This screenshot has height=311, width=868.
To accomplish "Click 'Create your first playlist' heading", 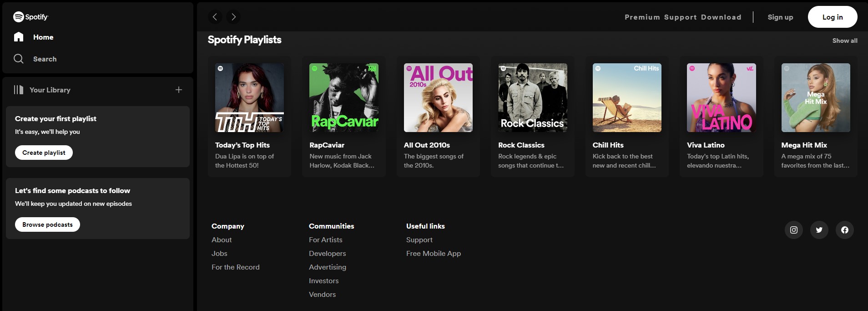I will pyautogui.click(x=56, y=119).
